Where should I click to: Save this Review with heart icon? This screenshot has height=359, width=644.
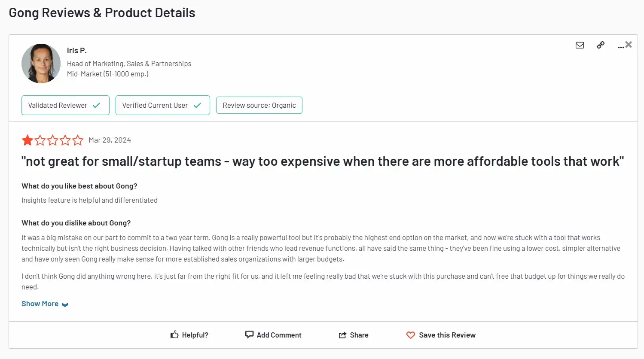(x=441, y=335)
